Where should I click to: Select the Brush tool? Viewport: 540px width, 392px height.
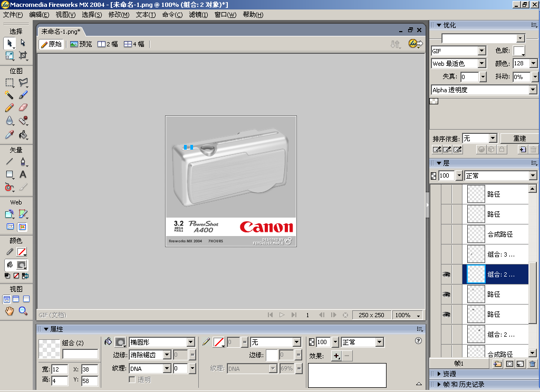[x=23, y=95]
